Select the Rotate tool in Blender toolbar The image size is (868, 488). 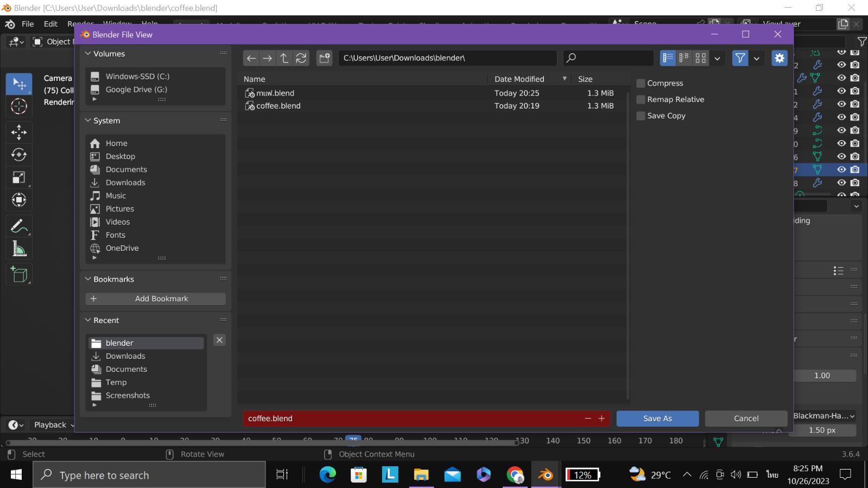pos(19,155)
